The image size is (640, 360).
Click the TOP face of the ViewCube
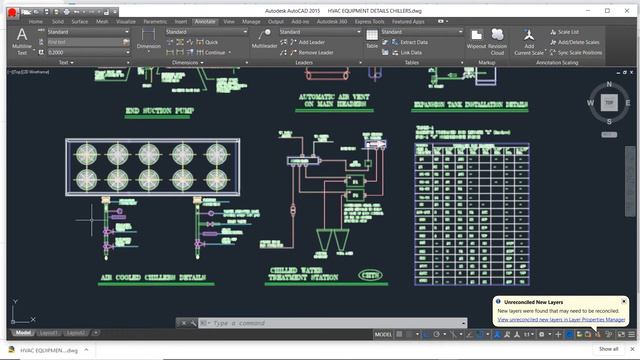[609, 102]
